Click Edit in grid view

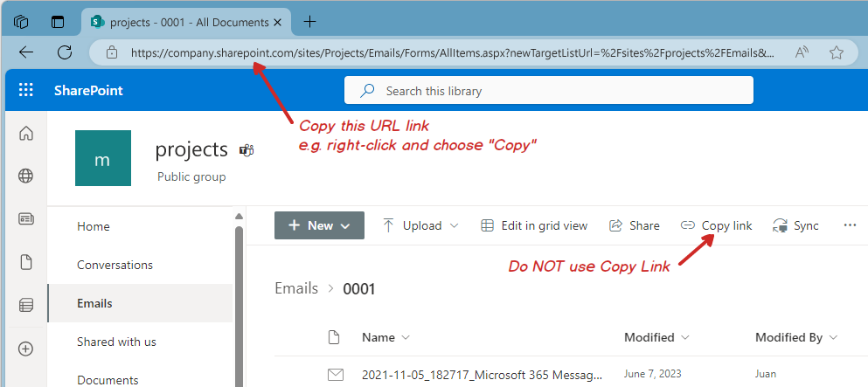[x=534, y=225]
